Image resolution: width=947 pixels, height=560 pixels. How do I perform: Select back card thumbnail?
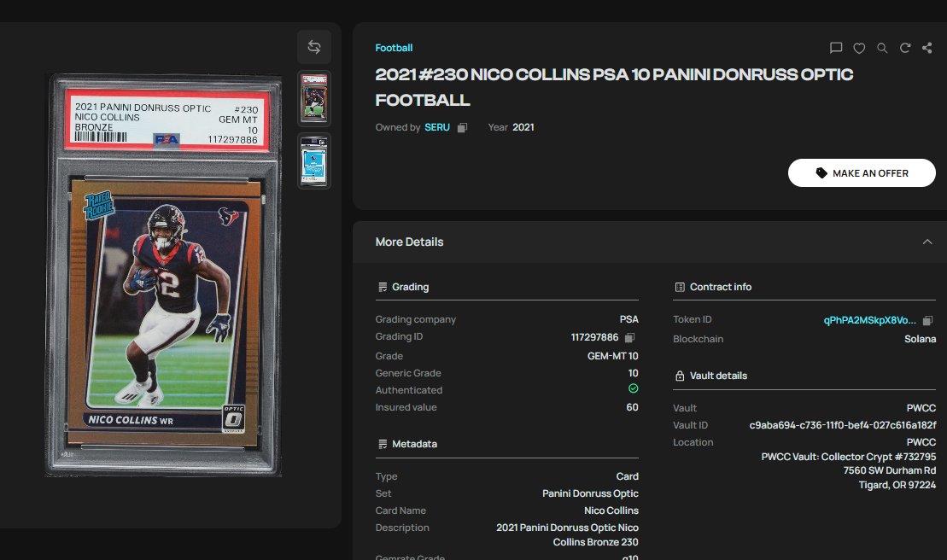(314, 160)
